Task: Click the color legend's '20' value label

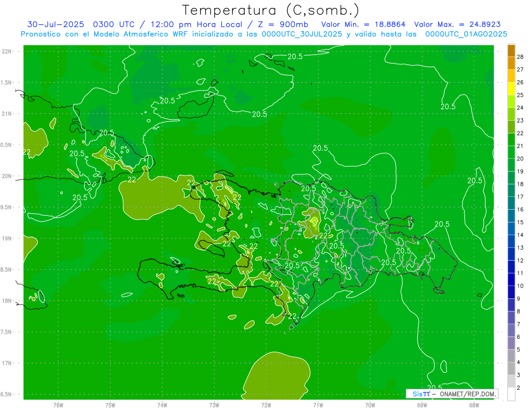Action: [520, 159]
